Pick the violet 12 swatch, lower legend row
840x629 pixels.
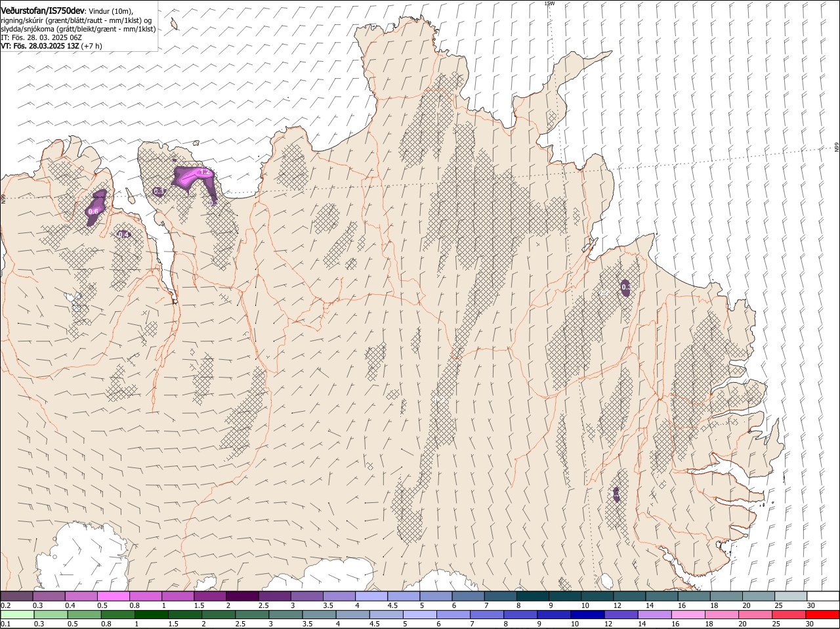click(x=621, y=615)
